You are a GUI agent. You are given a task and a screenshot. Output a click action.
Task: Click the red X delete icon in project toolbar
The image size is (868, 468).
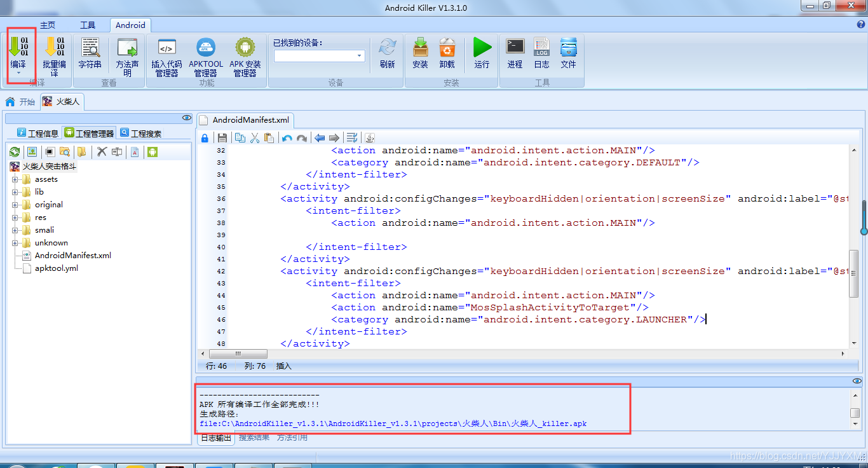[101, 152]
